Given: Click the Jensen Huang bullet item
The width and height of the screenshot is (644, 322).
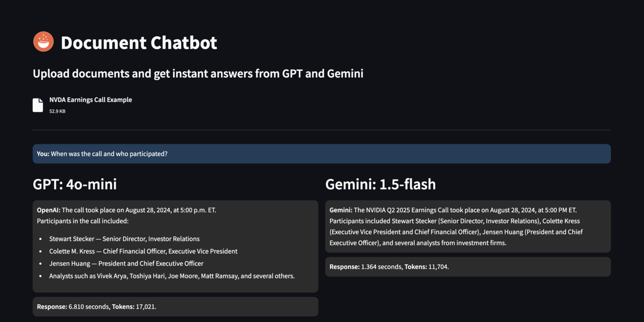Looking at the screenshot, I should click(x=126, y=264).
